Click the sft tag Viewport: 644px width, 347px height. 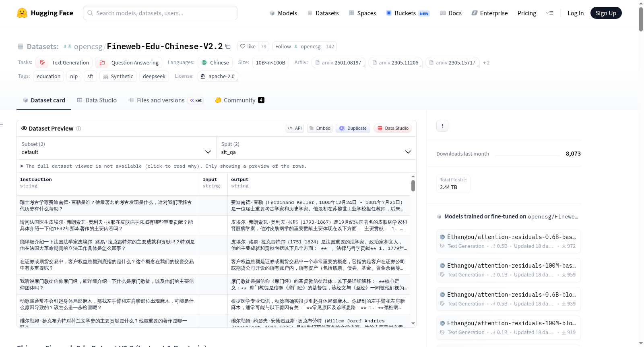[90, 76]
